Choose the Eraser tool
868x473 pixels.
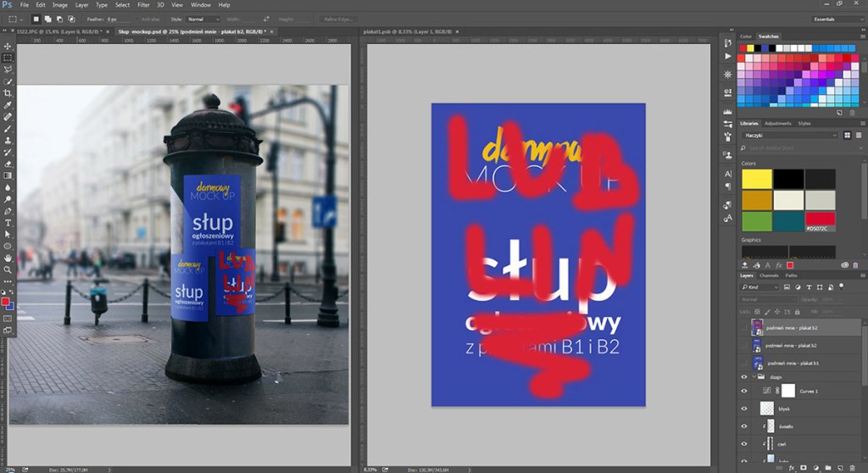(x=8, y=164)
